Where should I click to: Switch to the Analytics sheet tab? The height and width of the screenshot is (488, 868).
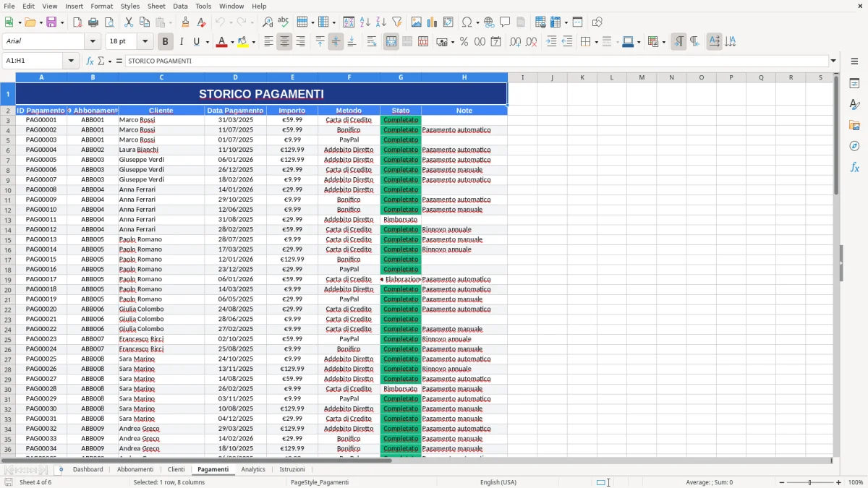[x=253, y=469]
